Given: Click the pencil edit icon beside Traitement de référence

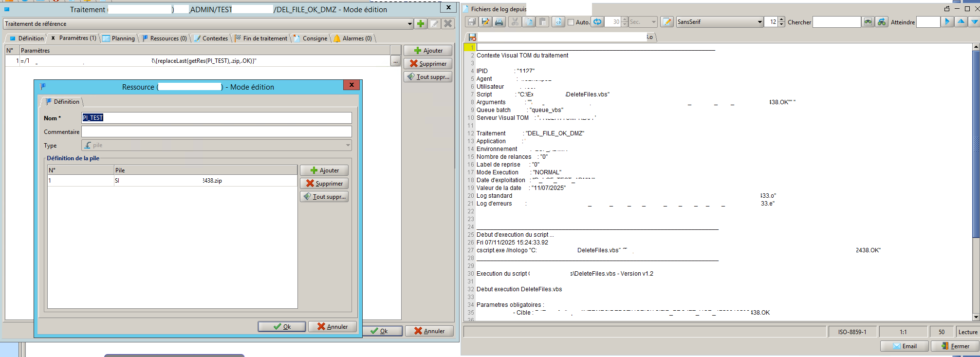Looking at the screenshot, I should [435, 23].
